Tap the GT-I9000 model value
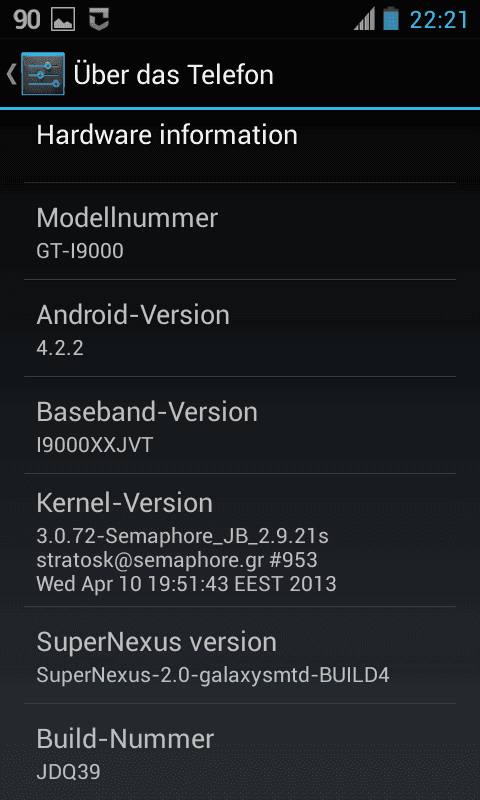This screenshot has height=800, width=480. pyautogui.click(x=80, y=251)
